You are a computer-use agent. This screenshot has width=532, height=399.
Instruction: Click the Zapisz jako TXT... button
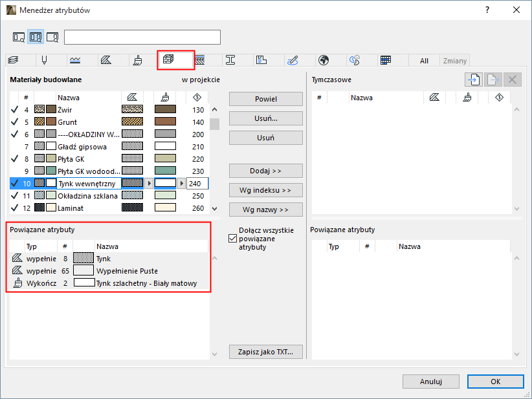coord(266,352)
